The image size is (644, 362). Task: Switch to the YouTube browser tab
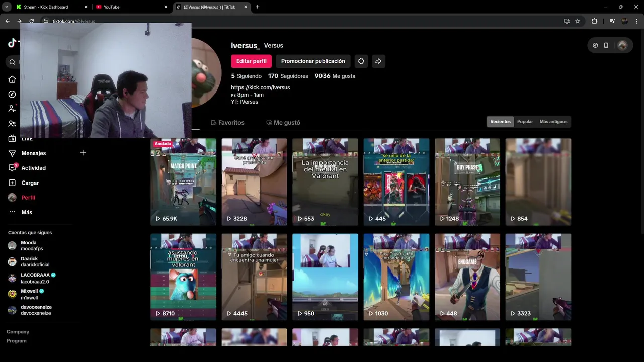[131, 7]
